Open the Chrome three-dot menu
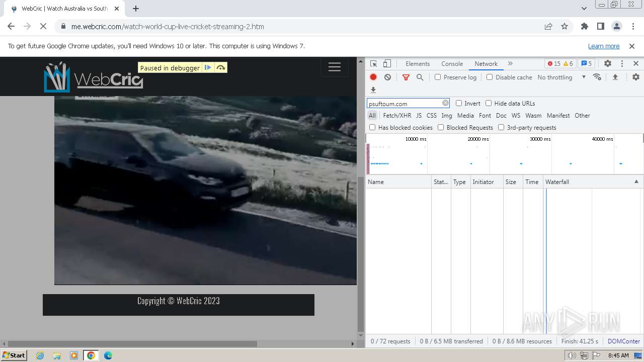 (x=632, y=26)
